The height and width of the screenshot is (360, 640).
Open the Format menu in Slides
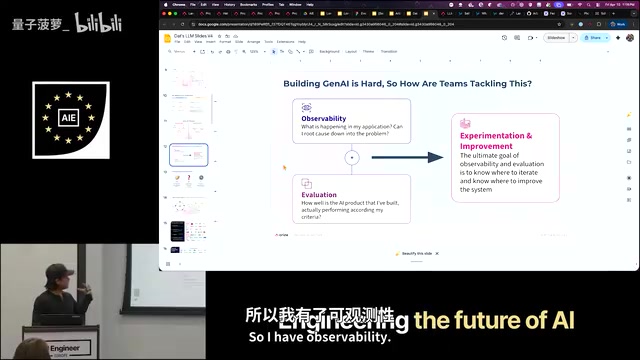click(225, 42)
